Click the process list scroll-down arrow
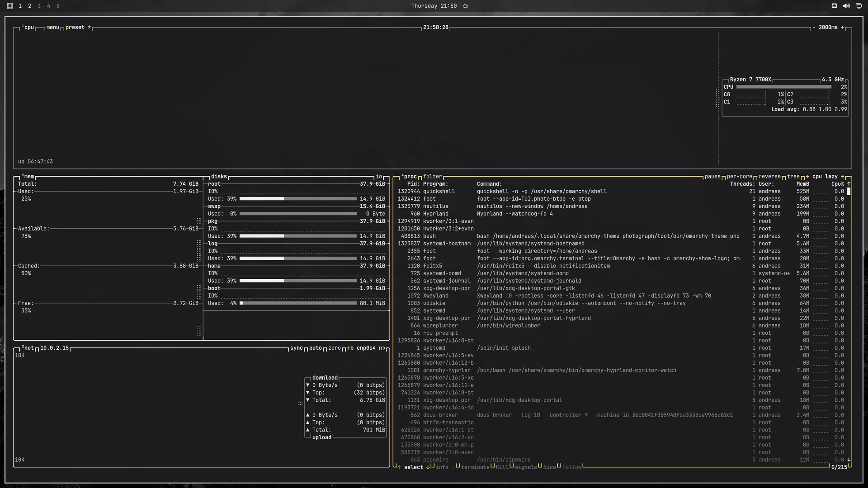 pyautogui.click(x=849, y=460)
